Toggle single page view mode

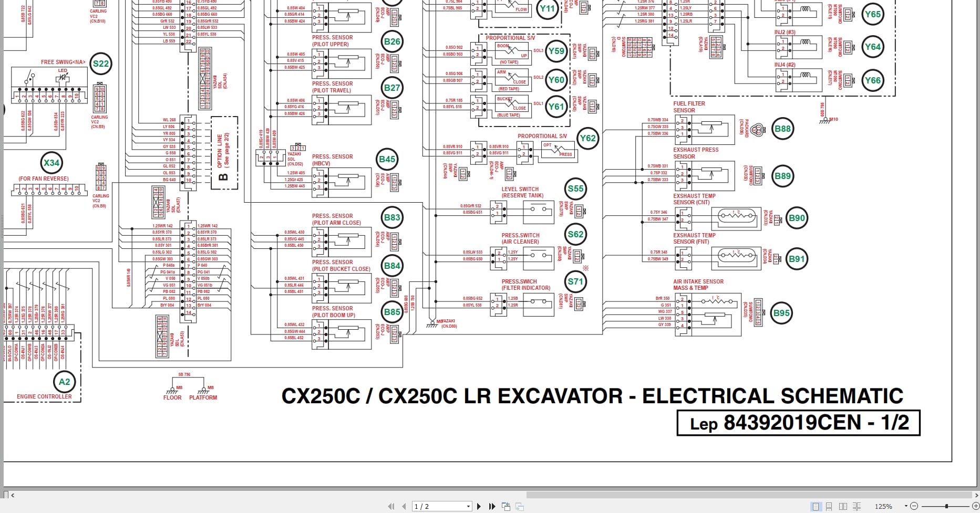pyautogui.click(x=816, y=506)
